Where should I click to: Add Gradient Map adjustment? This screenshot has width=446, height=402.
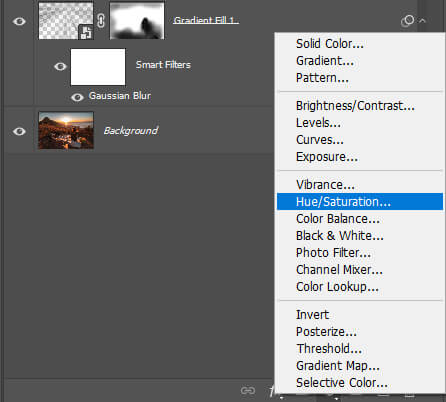[360, 366]
